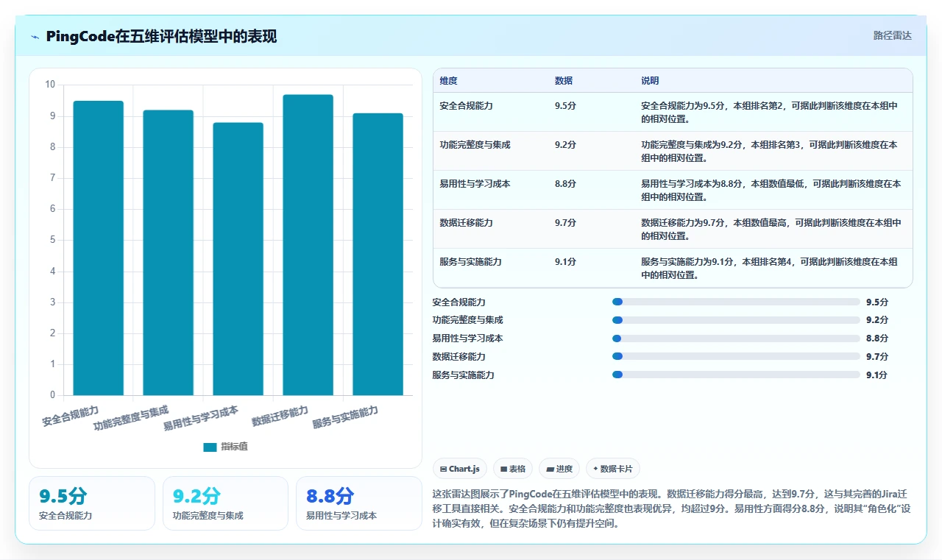
Task: Click the 8.8分 value beside progress bar
Action: click(877, 339)
